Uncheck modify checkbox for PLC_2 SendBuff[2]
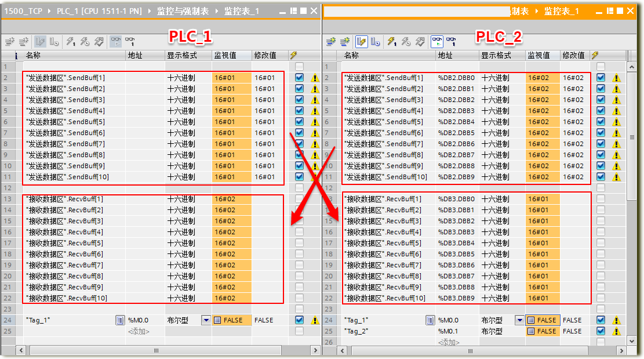Image resolution: width=644 pixels, height=359 pixels. click(601, 88)
